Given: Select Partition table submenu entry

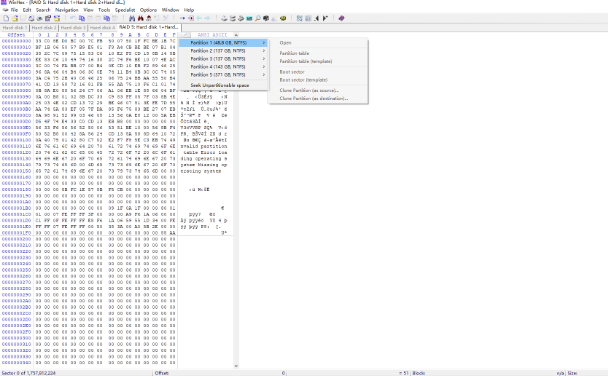Looking at the screenshot, I should click(318, 53).
